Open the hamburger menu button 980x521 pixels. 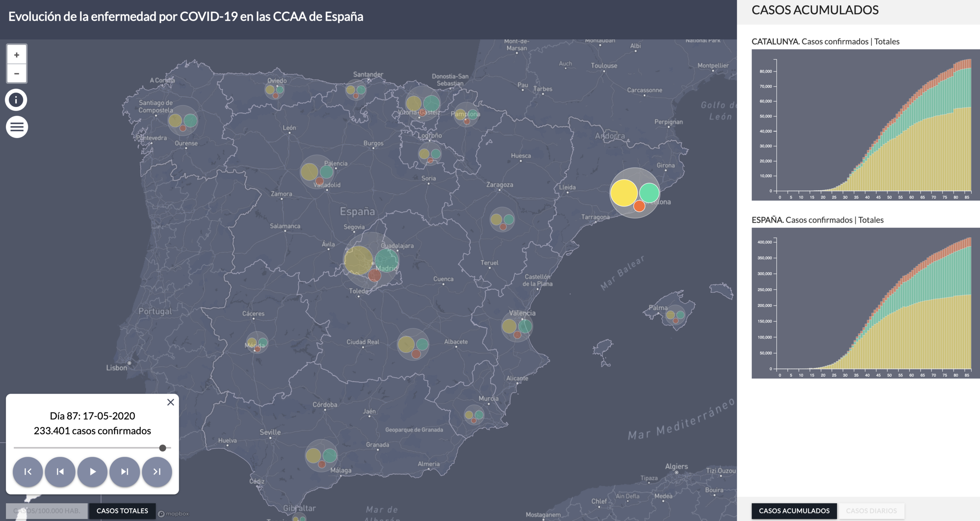point(17,127)
